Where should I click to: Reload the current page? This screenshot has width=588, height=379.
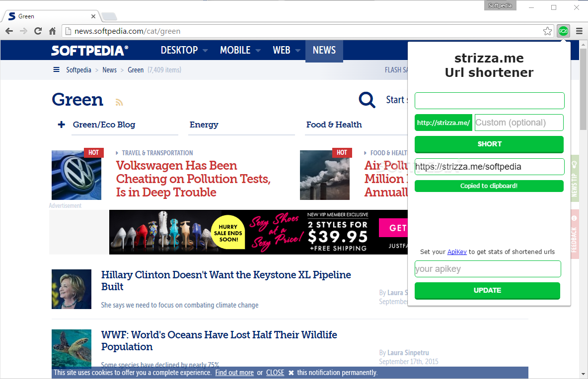[x=38, y=31]
